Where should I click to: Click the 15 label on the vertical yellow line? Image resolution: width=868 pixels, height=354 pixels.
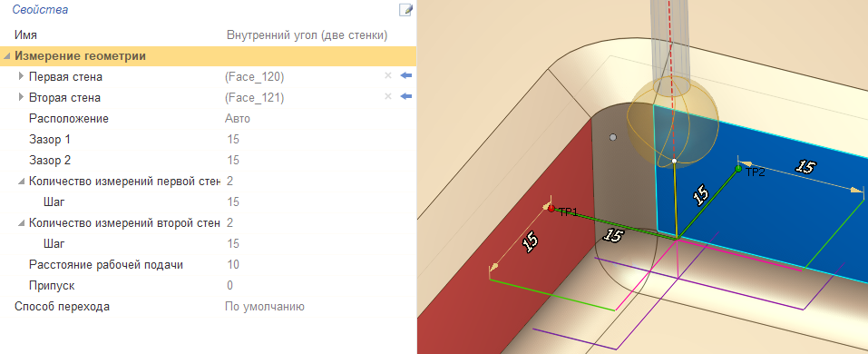(x=701, y=194)
